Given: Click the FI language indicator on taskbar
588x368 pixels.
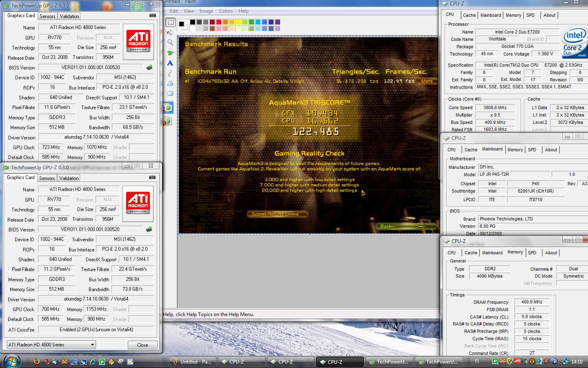Looking at the screenshot, I should [x=477, y=361].
